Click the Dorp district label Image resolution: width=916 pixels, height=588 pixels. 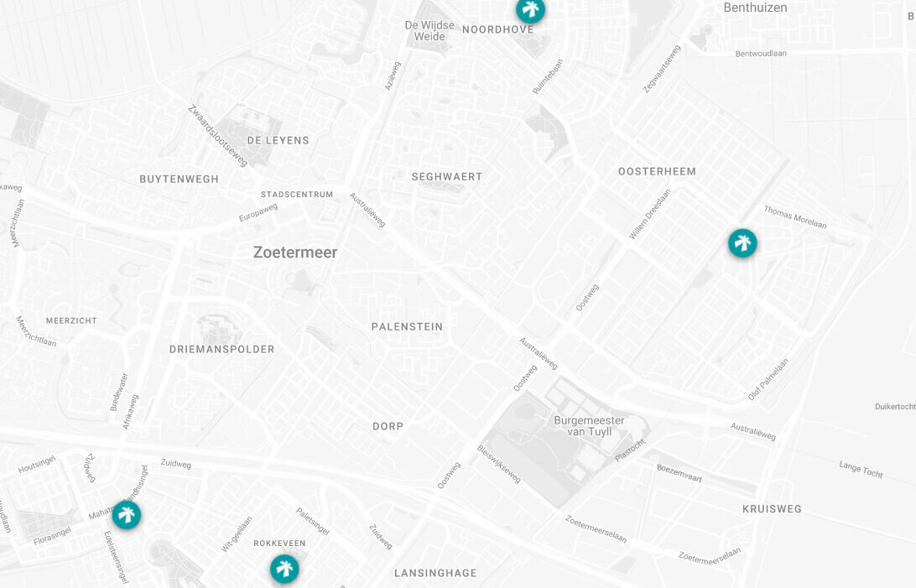click(x=388, y=426)
